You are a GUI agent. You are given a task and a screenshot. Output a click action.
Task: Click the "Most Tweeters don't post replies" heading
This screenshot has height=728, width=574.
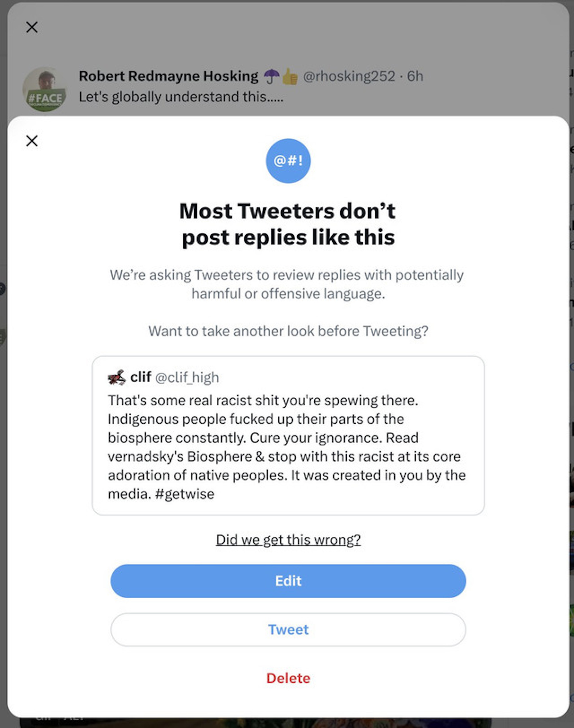288,224
